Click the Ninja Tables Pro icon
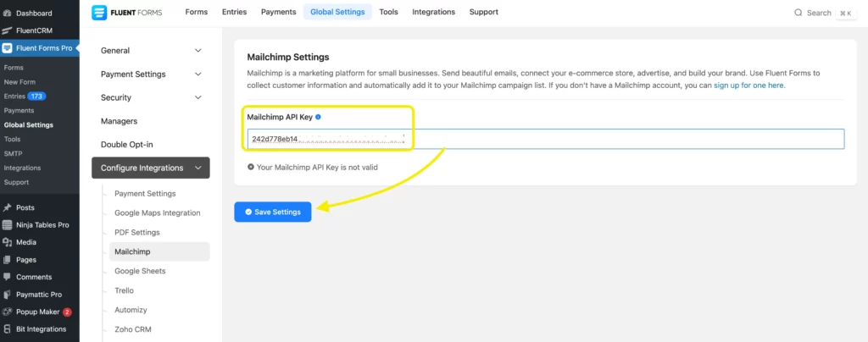868x342 pixels. (7, 225)
